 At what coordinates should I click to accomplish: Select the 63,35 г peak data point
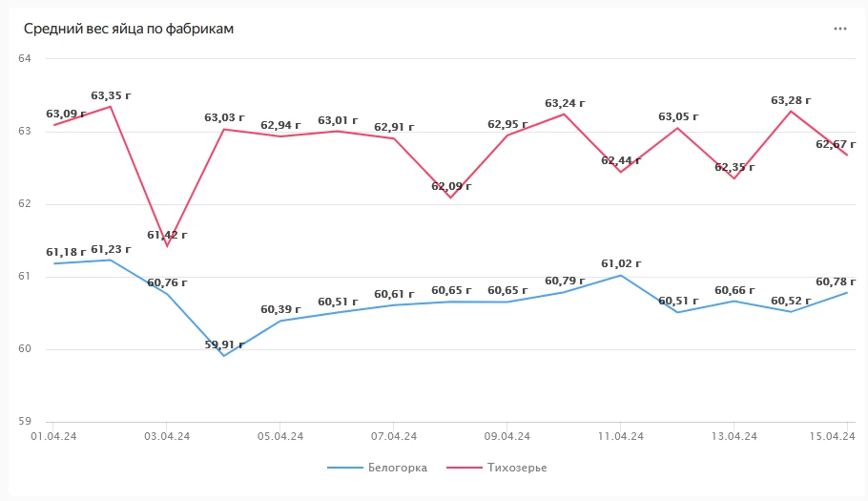pyautogui.click(x=111, y=106)
